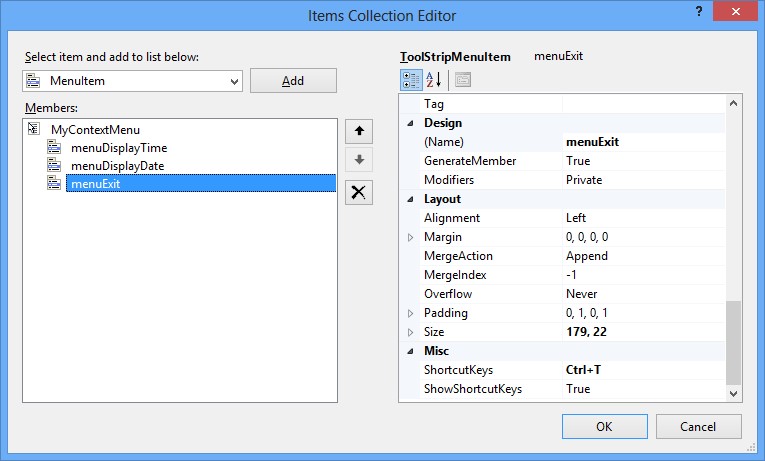Click the move down arrow button
Viewport: 765px width, 461px height.
point(359,161)
